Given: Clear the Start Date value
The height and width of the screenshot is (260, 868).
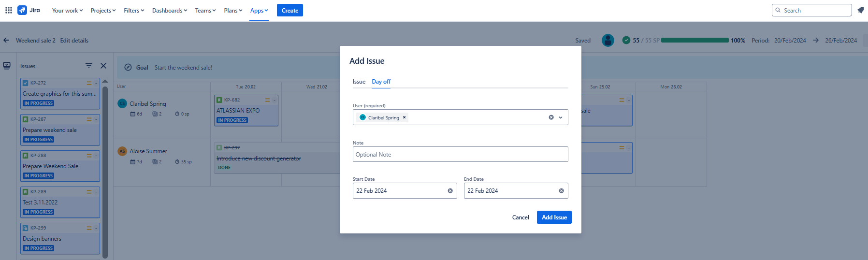Looking at the screenshot, I should point(450,191).
